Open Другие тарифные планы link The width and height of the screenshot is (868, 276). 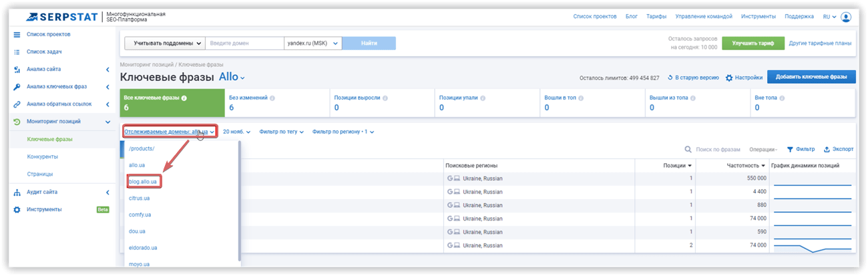(821, 43)
